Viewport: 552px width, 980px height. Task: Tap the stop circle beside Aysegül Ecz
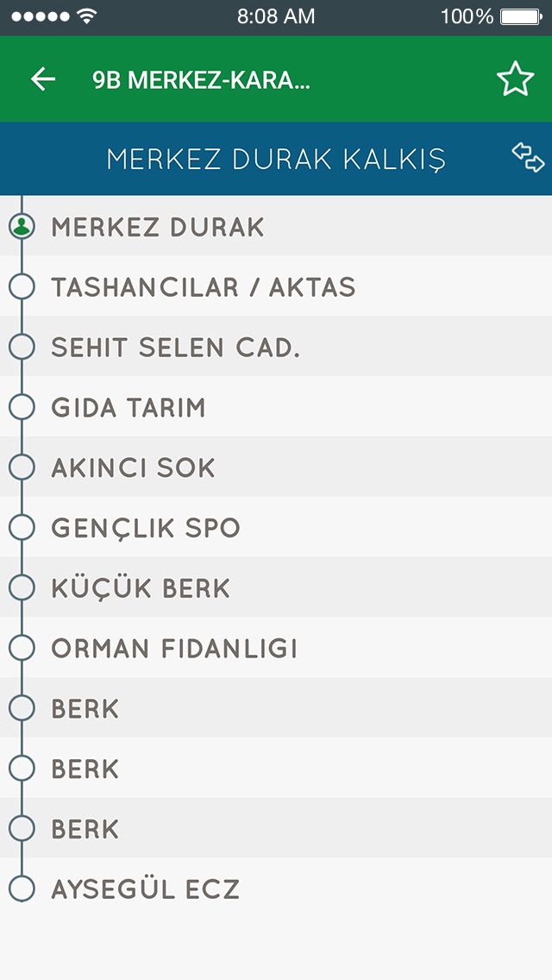(x=22, y=889)
